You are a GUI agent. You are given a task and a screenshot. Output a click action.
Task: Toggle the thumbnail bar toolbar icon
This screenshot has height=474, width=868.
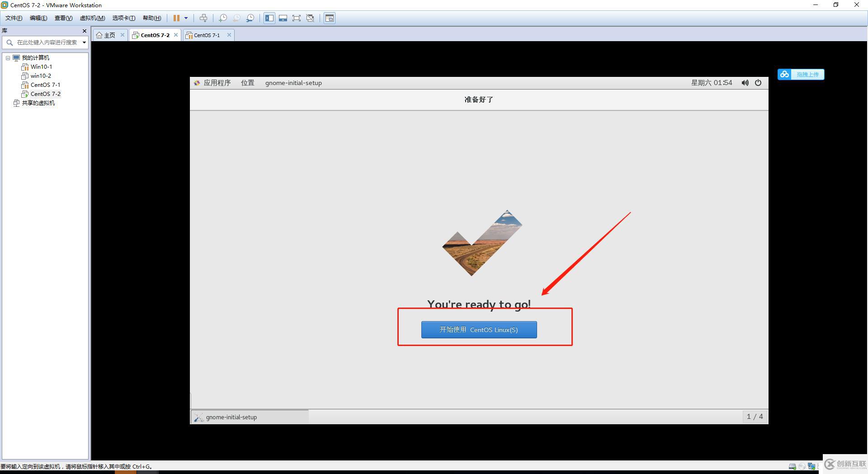pos(283,18)
